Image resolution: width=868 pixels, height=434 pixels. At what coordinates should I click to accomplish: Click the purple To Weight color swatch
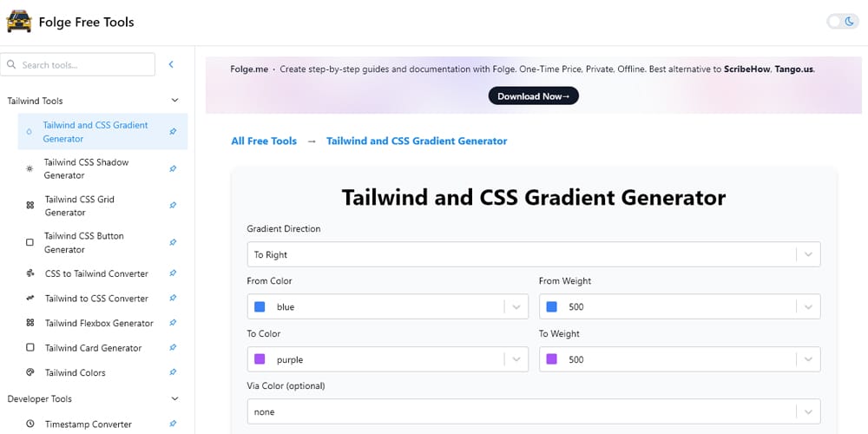(552, 359)
